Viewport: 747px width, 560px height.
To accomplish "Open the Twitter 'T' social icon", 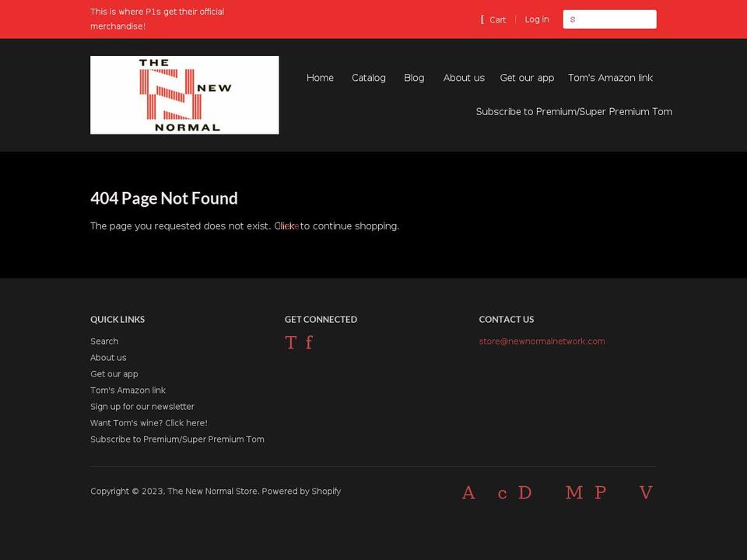I will click(x=290, y=342).
